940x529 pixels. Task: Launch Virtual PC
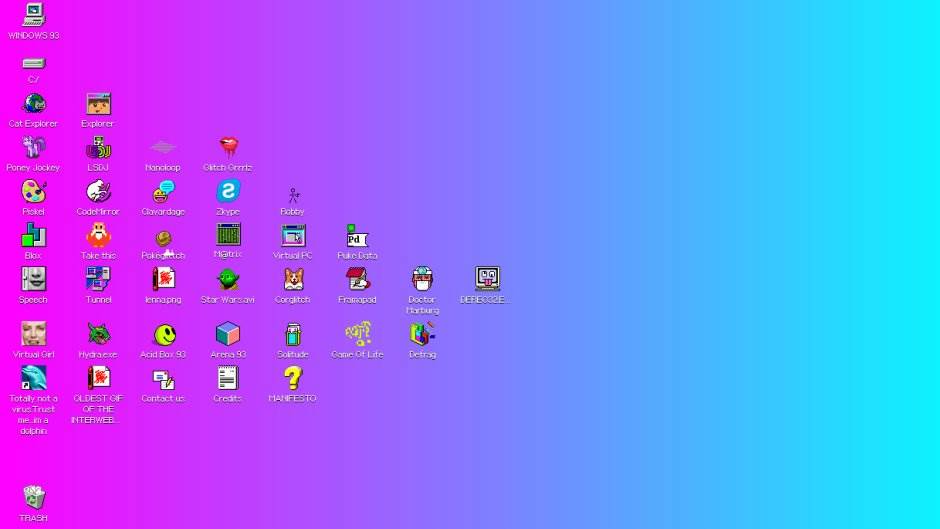[x=293, y=236]
